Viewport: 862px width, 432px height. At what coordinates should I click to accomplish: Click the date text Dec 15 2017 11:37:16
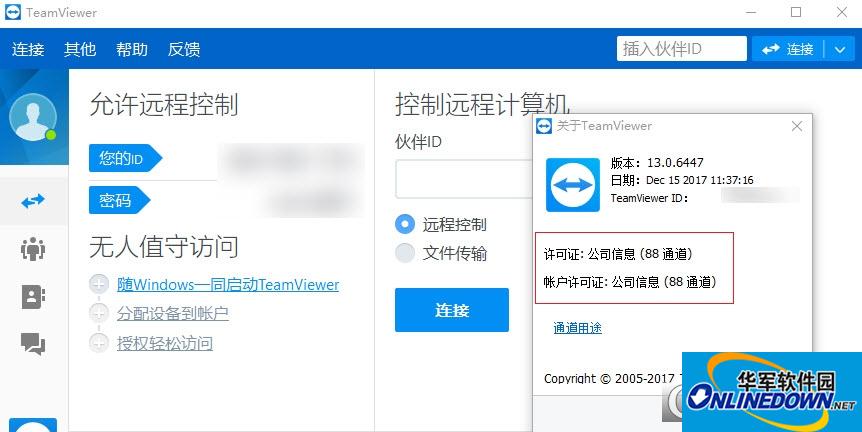click(700, 180)
